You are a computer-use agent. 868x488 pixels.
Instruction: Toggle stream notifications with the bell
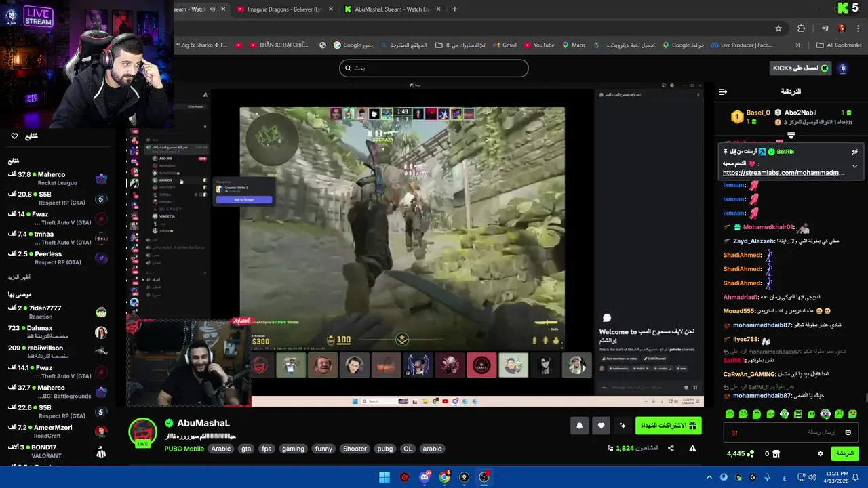click(579, 426)
